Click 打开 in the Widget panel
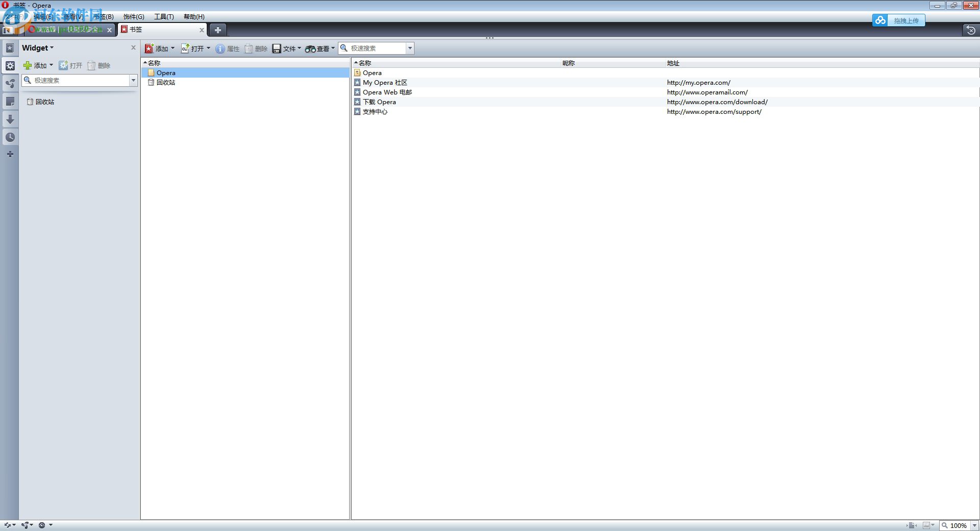980x531 pixels. [x=70, y=65]
